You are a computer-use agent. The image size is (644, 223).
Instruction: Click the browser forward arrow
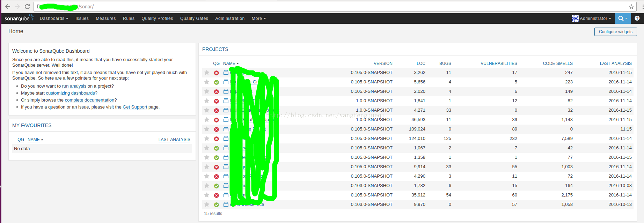click(17, 7)
